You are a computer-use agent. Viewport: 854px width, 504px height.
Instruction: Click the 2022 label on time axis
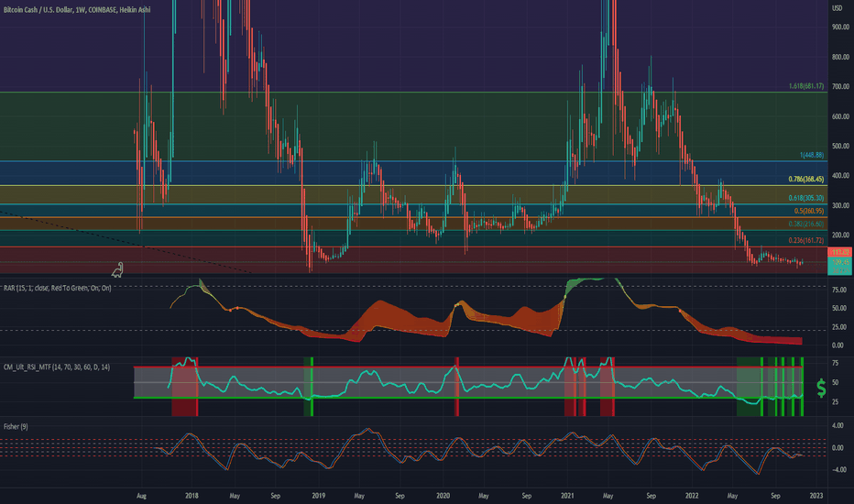pyautogui.click(x=692, y=496)
